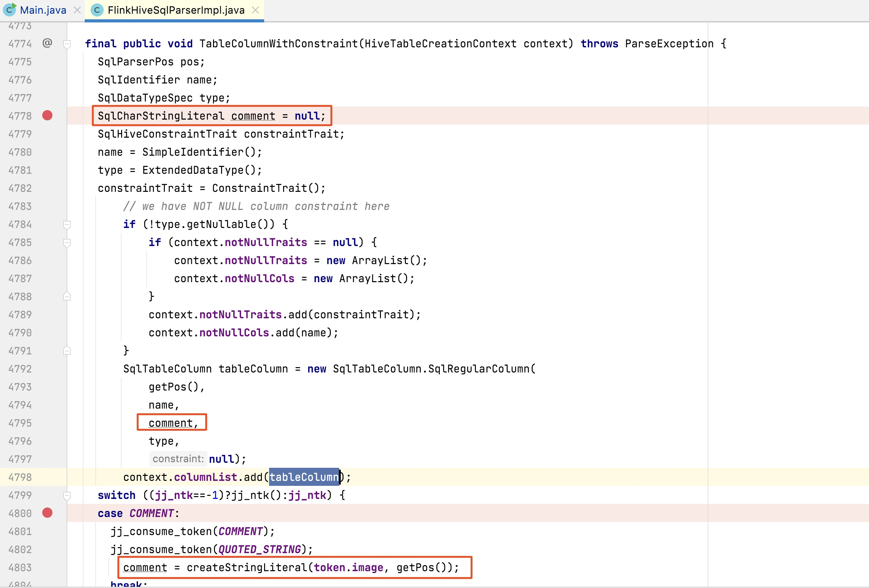Click the constraint: parameter hint
869x588 pixels.
tap(178, 459)
